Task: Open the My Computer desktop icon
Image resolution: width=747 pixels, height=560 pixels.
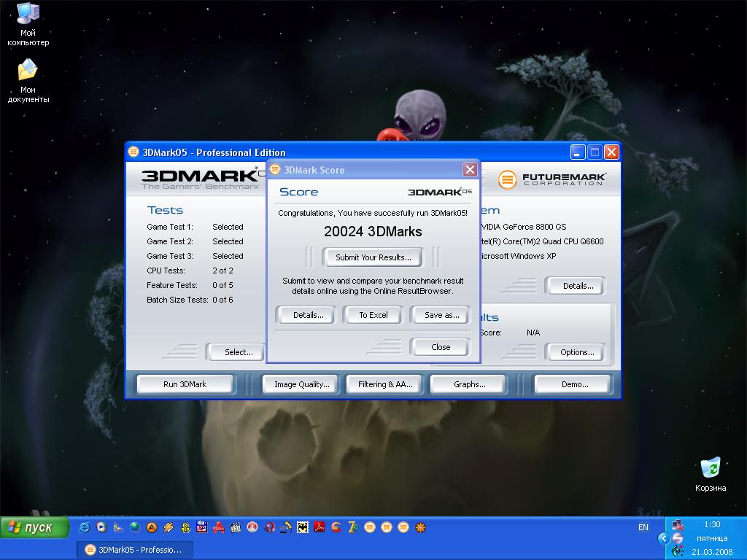Action: click(28, 24)
